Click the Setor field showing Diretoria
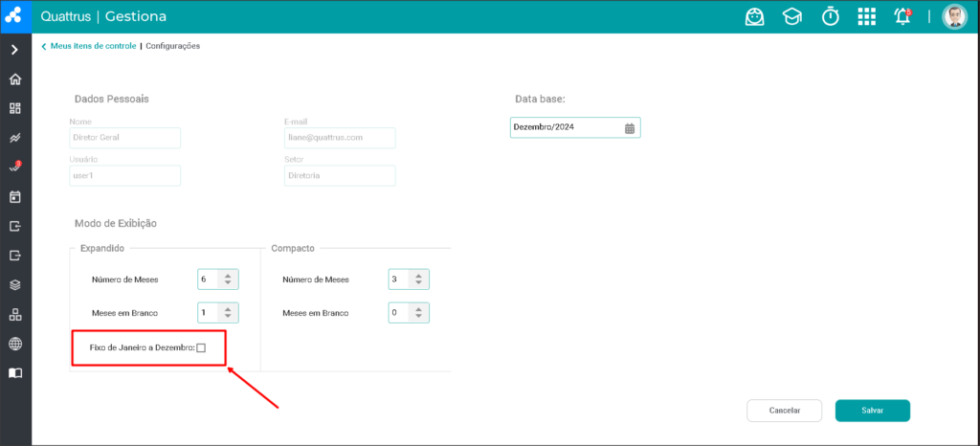This screenshot has height=446, width=980. point(340,175)
